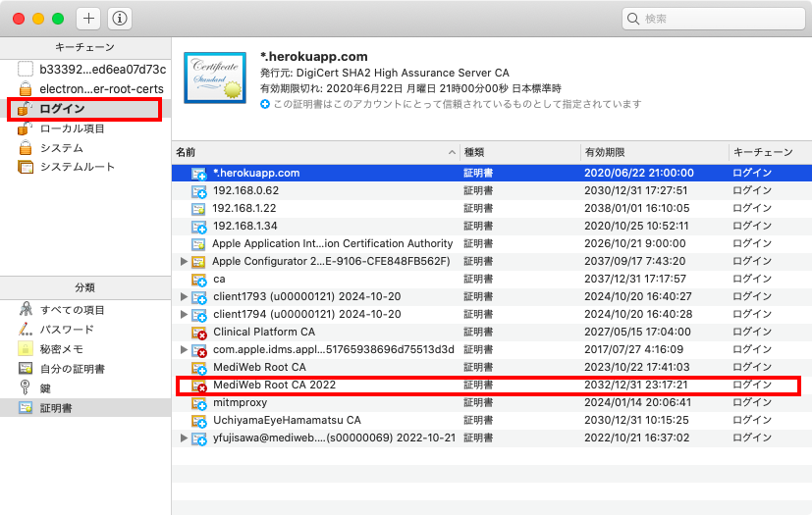812x515 pixels.
Task: Select the システムルート keychain
Action: 85,167
